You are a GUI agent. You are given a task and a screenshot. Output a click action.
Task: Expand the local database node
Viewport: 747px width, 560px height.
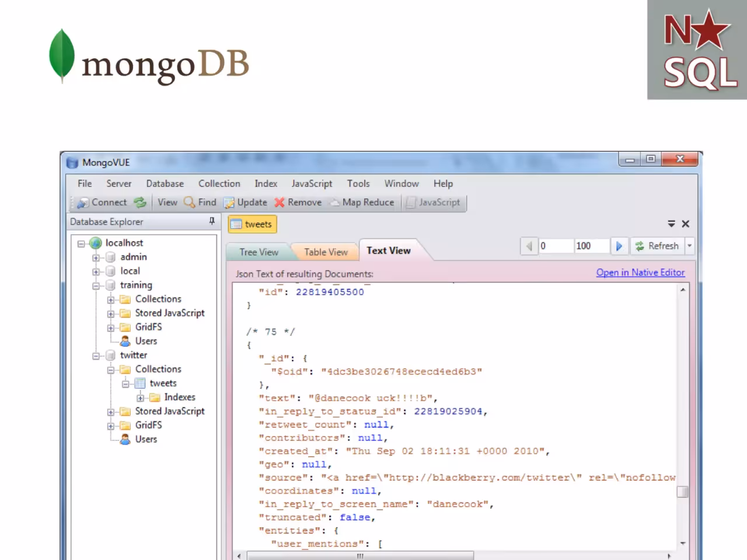96,272
